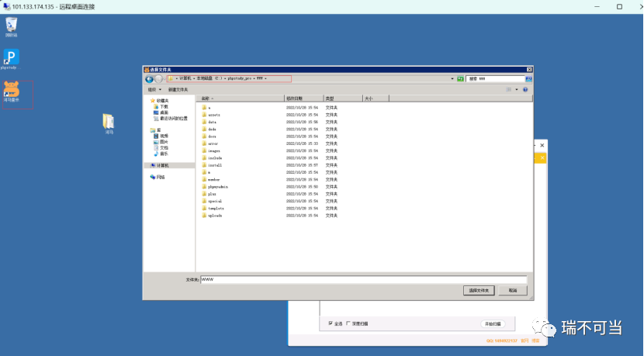Screen dimensions: 644x356
Task: Click the 搜索 WWW search box
Action: [495, 78]
